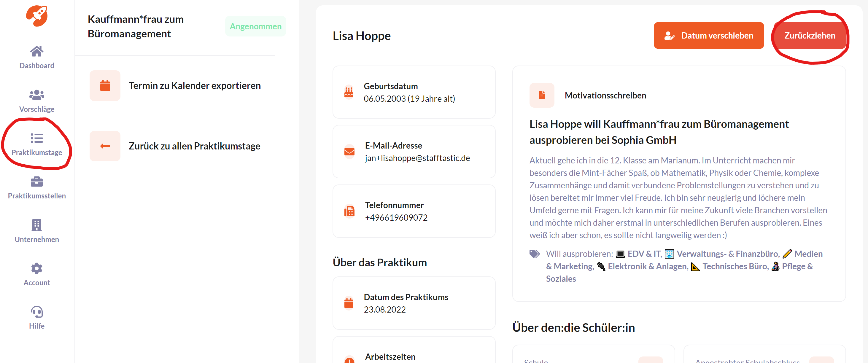Click the email jan+lisahoppe@stafftastic.de
Screen dimensions: 868x363
point(417,158)
